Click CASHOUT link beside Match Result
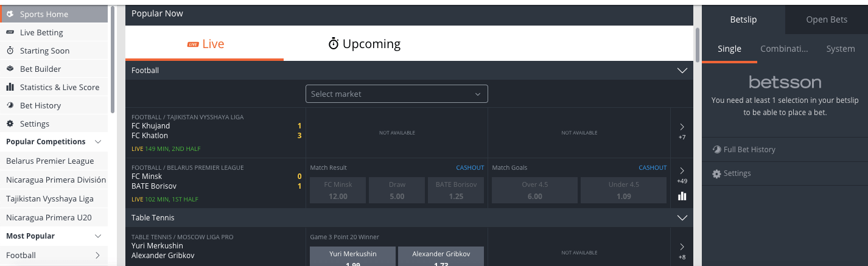Image resolution: width=868 pixels, height=266 pixels. tap(470, 168)
